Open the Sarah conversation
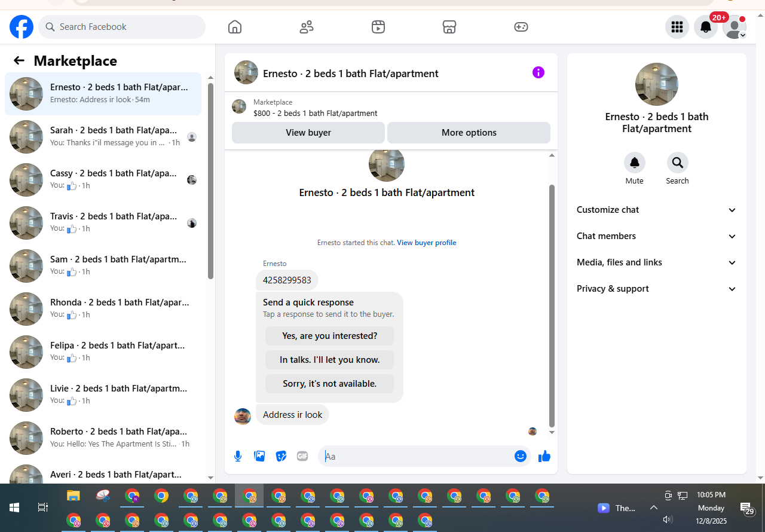 pos(103,137)
